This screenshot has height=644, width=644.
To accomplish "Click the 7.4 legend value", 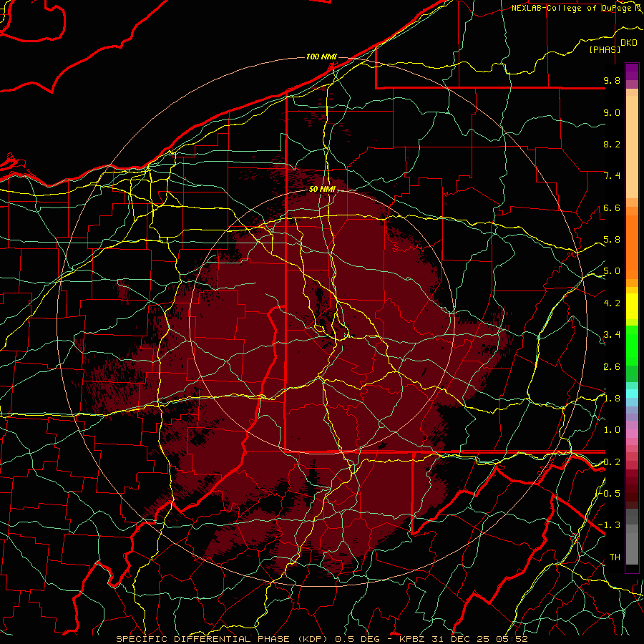I will (x=612, y=176).
